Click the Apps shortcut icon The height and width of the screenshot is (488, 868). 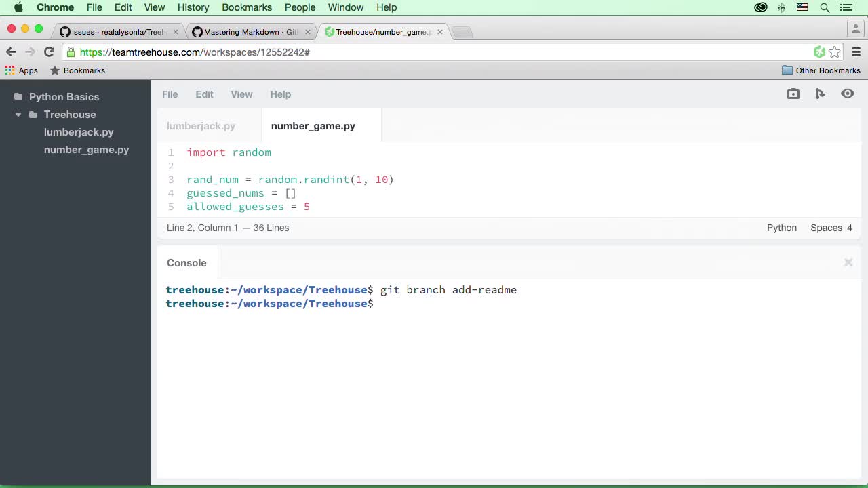tap(9, 70)
